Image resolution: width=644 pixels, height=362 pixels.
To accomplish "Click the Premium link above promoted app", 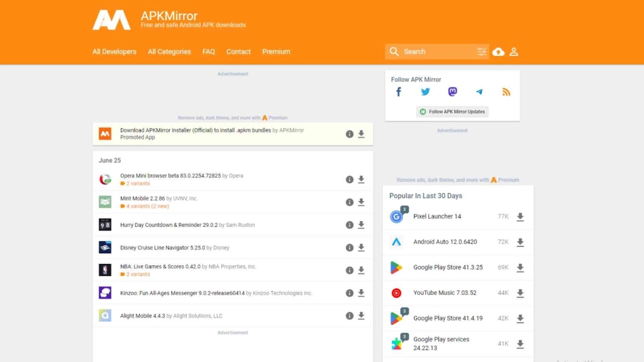I will pyautogui.click(x=278, y=118).
